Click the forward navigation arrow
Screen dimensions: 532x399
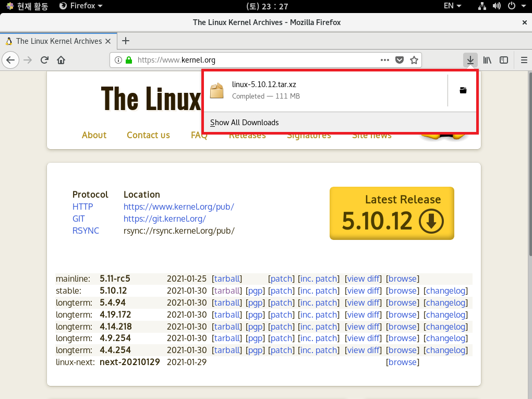(28, 61)
